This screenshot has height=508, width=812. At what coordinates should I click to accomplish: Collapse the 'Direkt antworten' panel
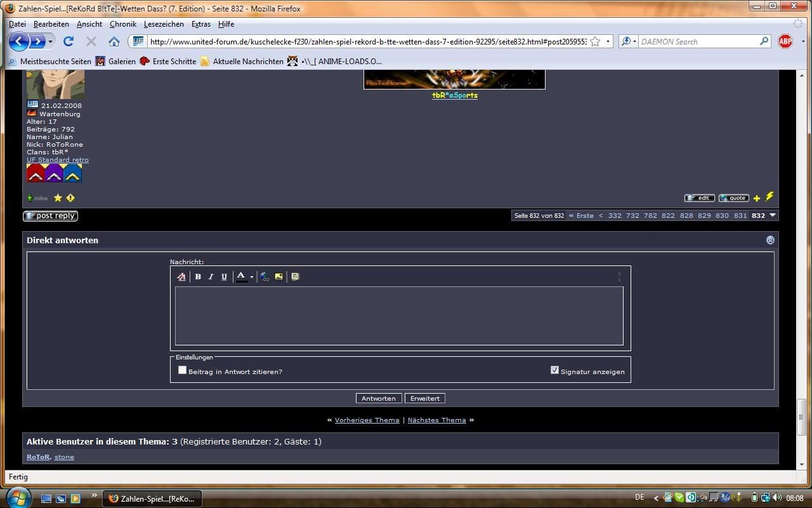(770, 240)
